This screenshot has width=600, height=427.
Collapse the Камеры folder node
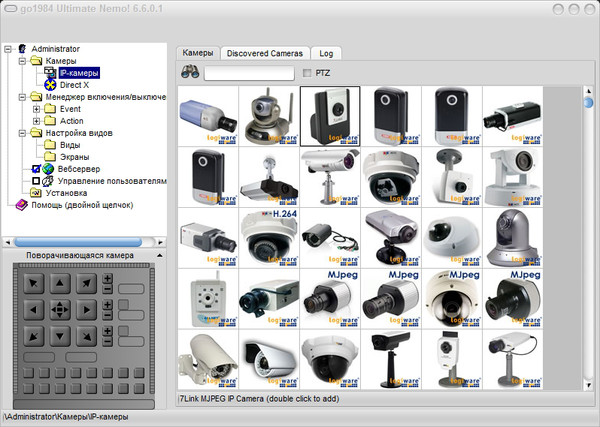(21, 61)
